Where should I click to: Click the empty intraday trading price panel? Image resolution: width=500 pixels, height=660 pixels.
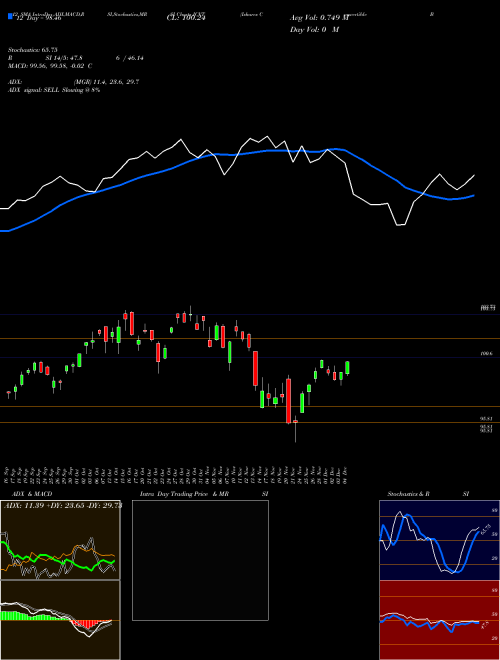pos(200,560)
